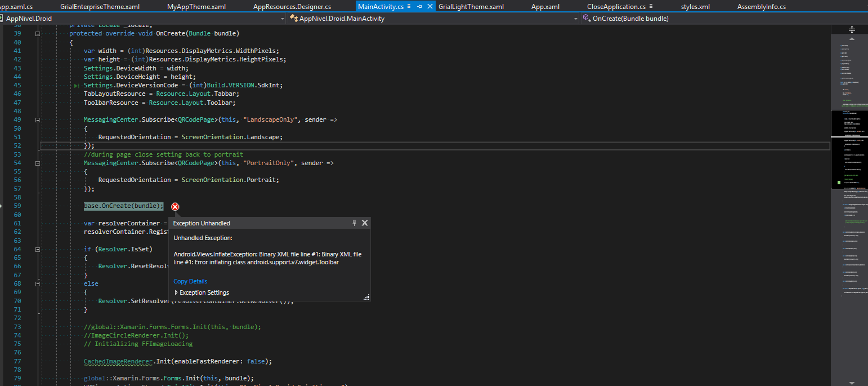This screenshot has width=868, height=386.
Task: Open the AppNivel.Droid.MainActivity class dropdown
Action: tap(575, 18)
